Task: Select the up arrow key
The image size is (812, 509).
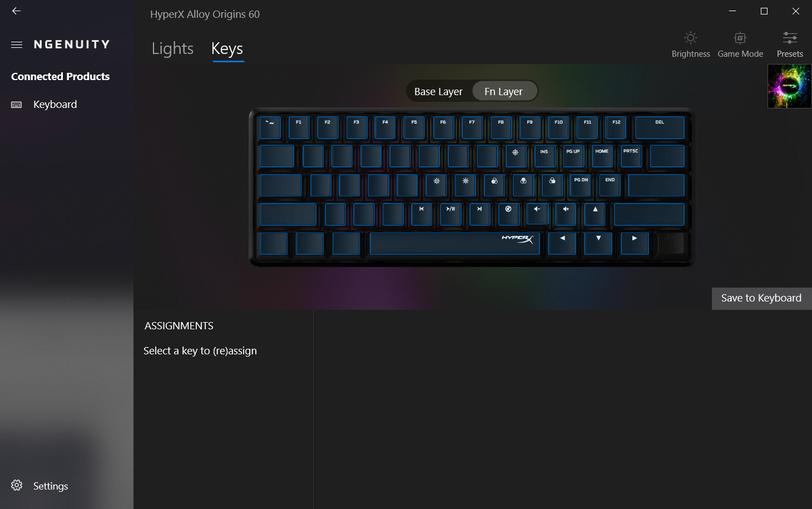Action: pyautogui.click(x=595, y=214)
